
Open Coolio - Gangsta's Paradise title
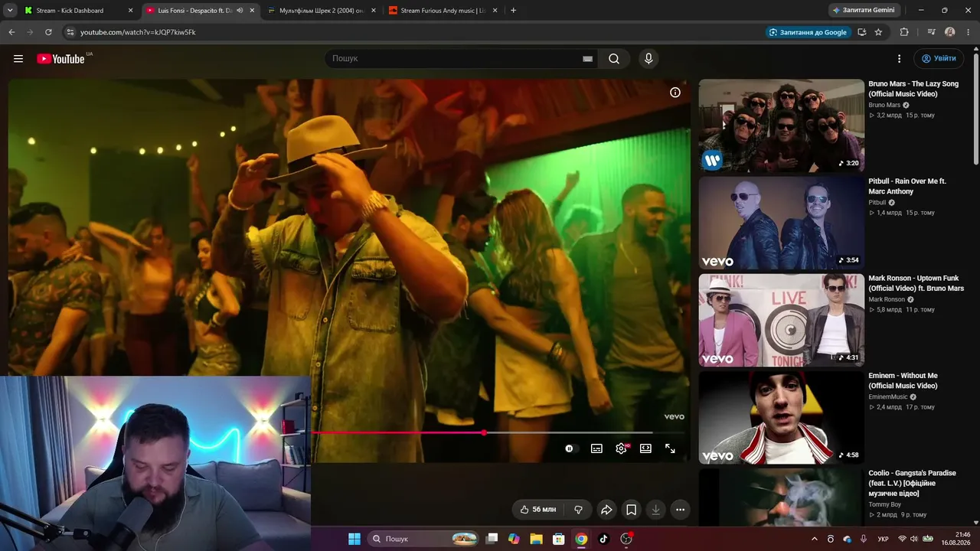tap(913, 484)
